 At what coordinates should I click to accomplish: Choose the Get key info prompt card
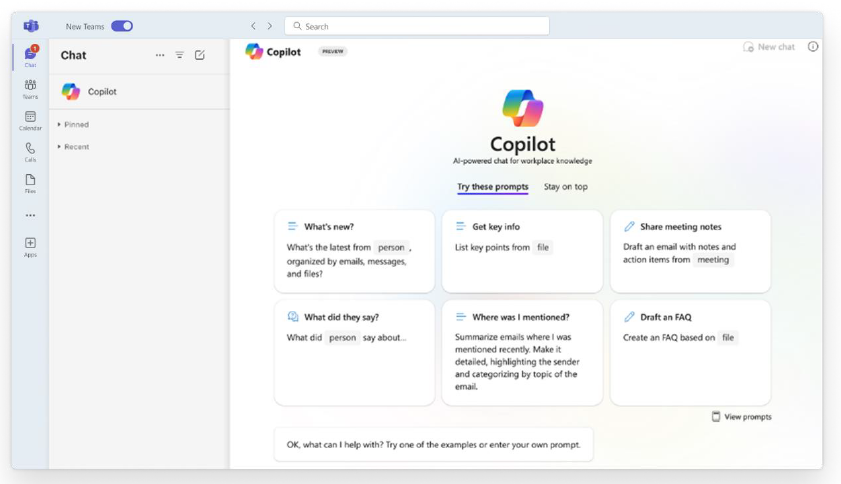pos(522,251)
